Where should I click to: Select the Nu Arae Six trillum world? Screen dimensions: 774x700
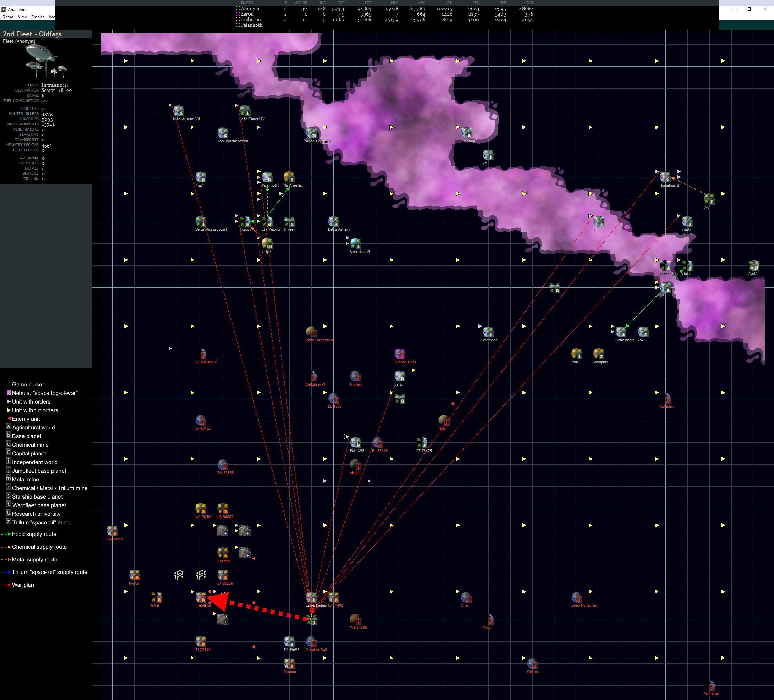(x=289, y=177)
